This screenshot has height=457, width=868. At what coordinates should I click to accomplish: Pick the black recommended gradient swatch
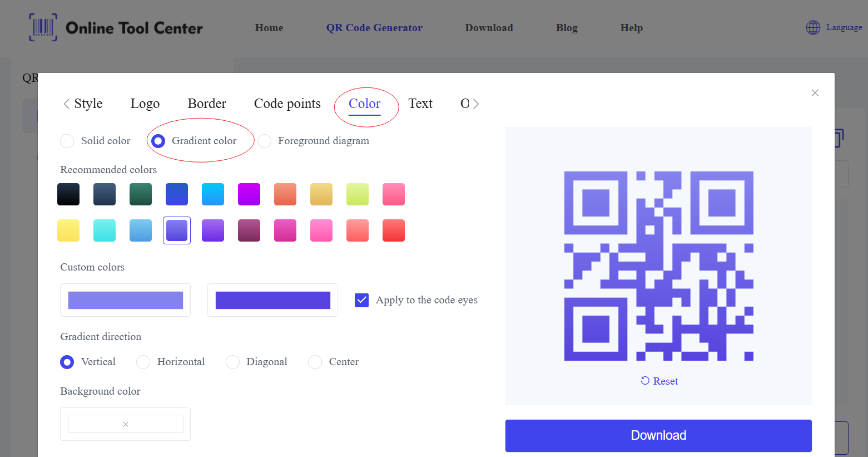[68, 194]
